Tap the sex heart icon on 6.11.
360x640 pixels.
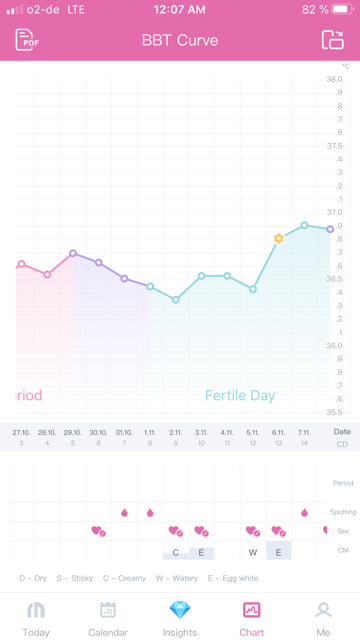click(x=279, y=531)
